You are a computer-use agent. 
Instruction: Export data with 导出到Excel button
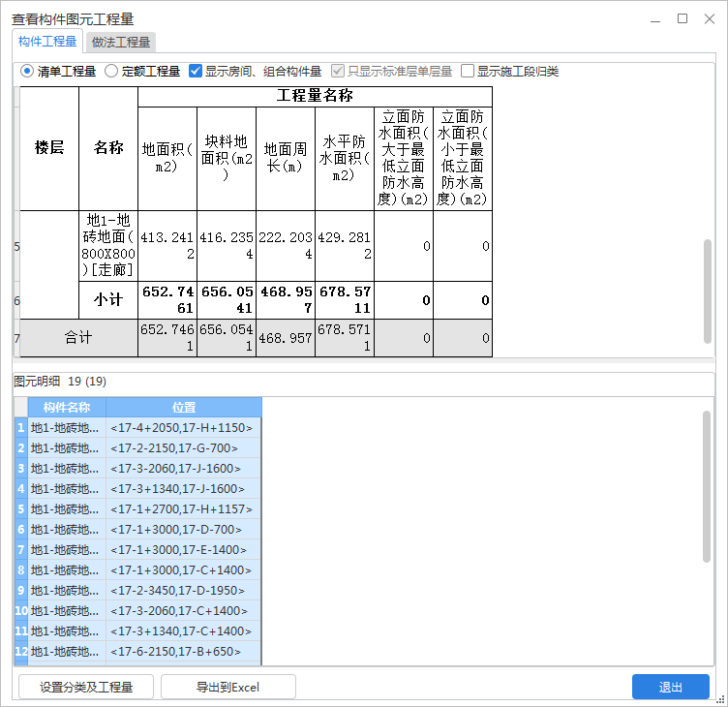coord(227,687)
